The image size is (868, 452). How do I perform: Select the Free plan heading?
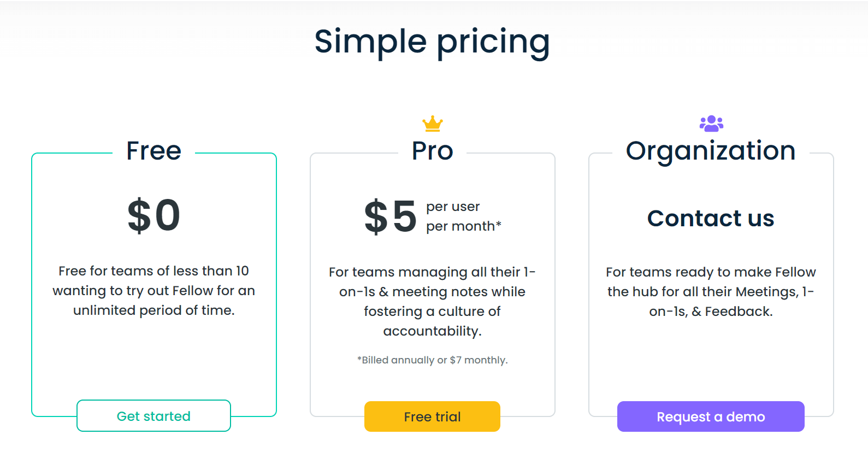[x=153, y=151]
